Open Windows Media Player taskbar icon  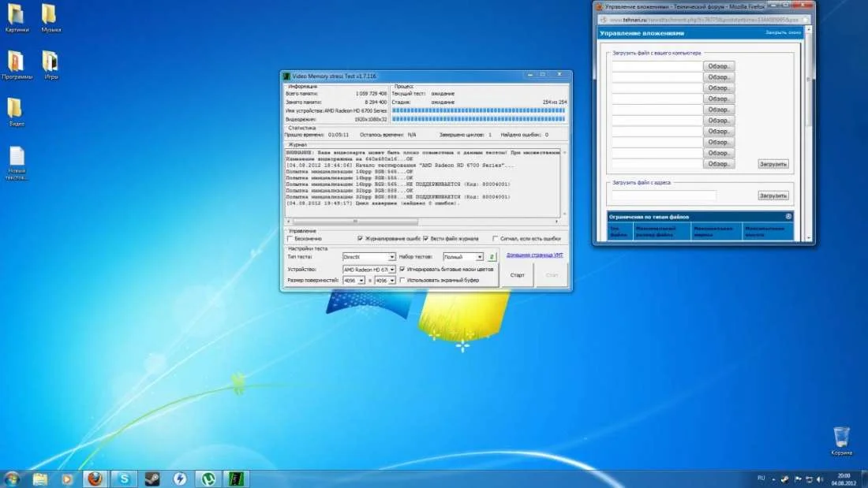point(66,479)
